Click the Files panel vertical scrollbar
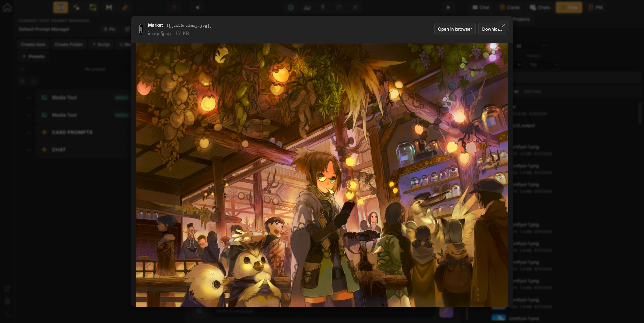 [640, 114]
